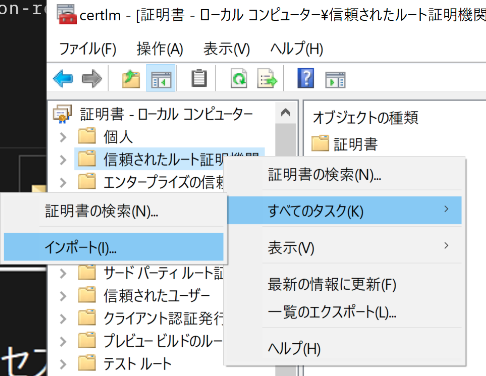The height and width of the screenshot is (376, 486).
Task: Open the 表示(V) menu in menu bar
Action: tap(227, 49)
